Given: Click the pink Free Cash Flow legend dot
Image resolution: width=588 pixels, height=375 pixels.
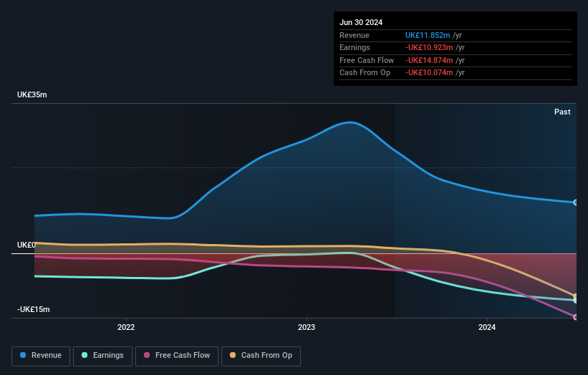Looking at the screenshot, I should [147, 355].
